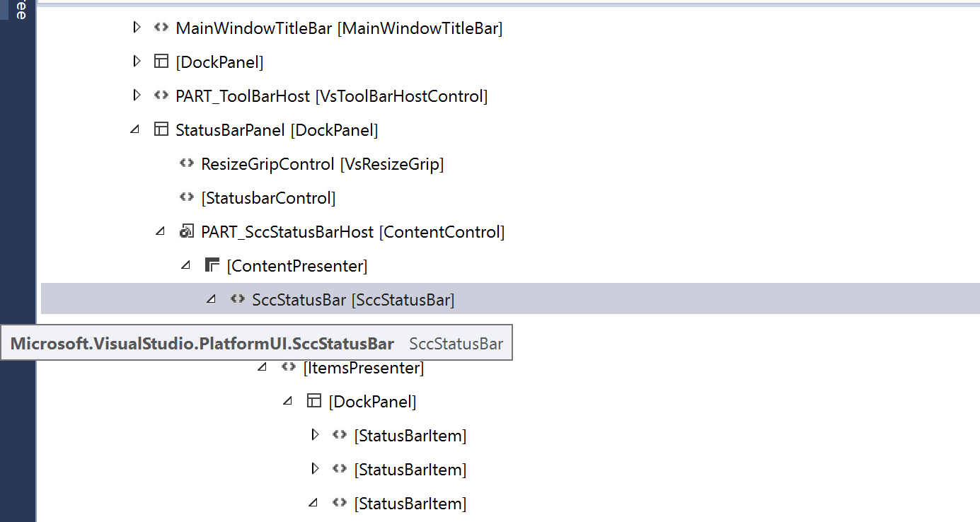Select the [StatusbarControl] tree item

click(268, 197)
